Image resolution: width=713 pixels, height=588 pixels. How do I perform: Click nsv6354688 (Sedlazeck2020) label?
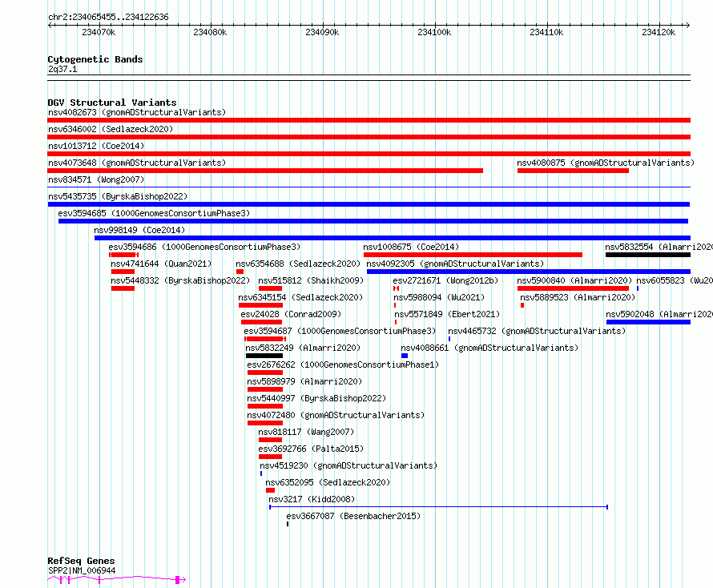(298, 264)
